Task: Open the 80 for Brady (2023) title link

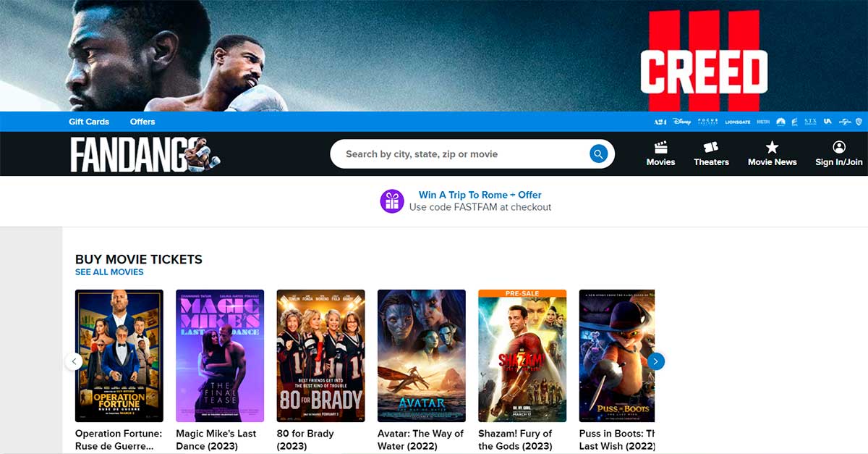Action: tap(305, 440)
